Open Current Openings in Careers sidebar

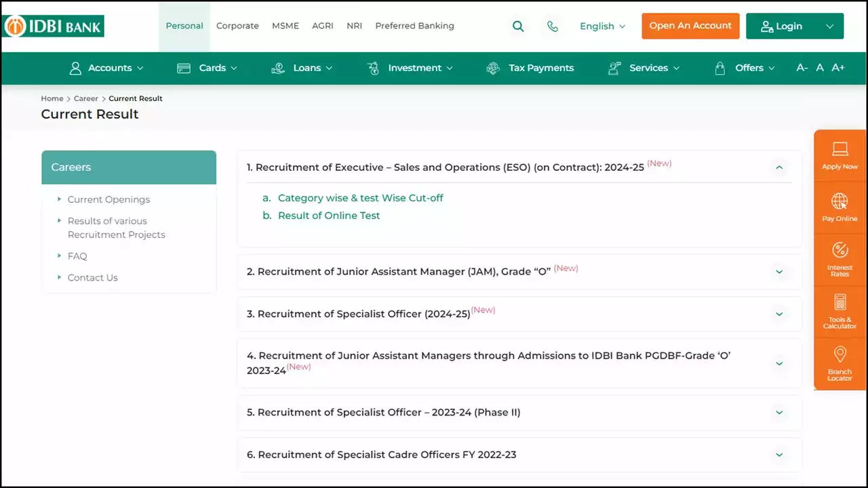tap(108, 199)
